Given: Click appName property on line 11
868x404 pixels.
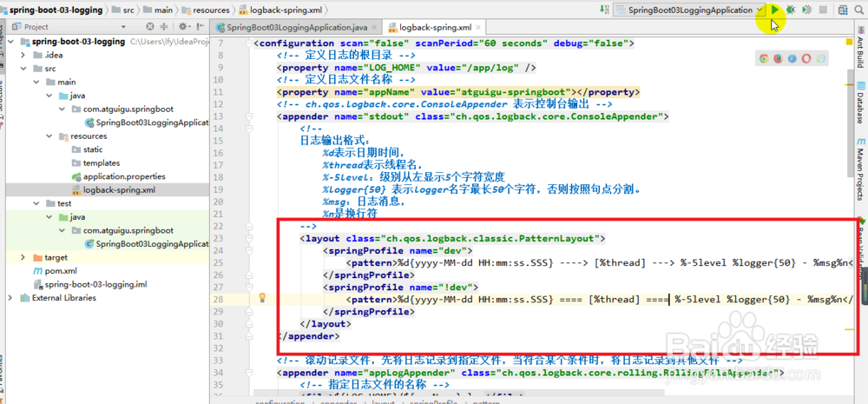Looking at the screenshot, I should click(458, 91).
